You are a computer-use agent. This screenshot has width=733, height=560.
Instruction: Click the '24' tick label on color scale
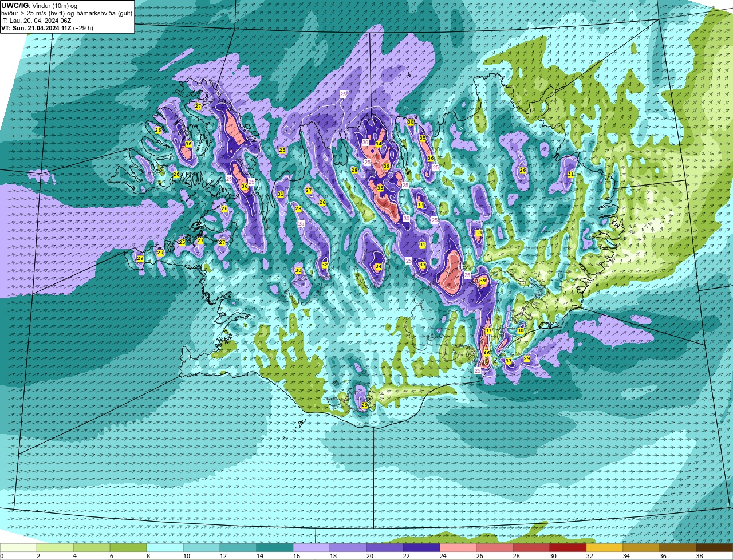(x=443, y=556)
